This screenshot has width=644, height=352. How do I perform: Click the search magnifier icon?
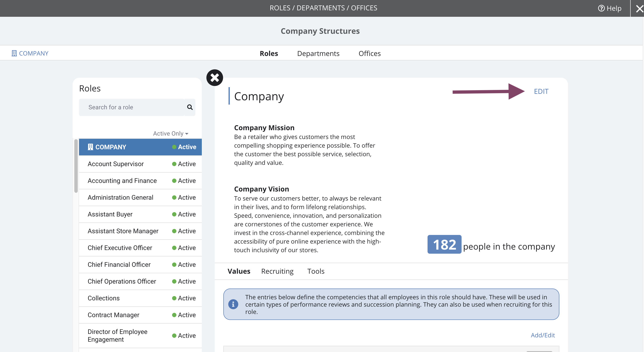click(190, 107)
